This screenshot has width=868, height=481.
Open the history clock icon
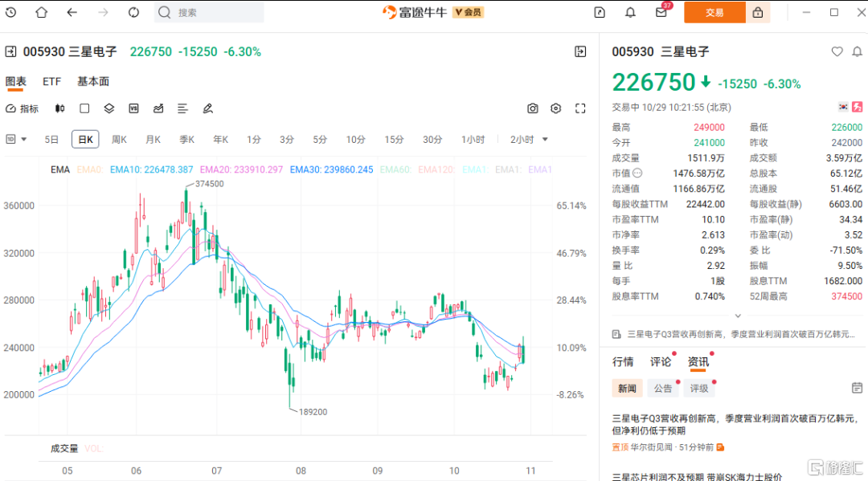[x=10, y=12]
